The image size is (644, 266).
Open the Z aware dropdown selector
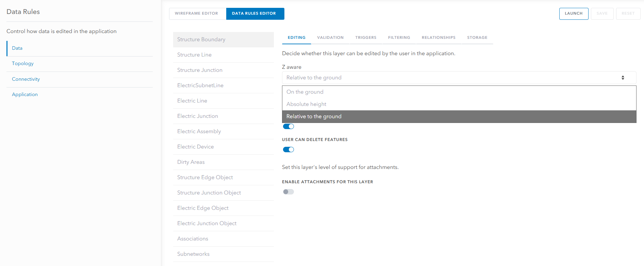459,78
